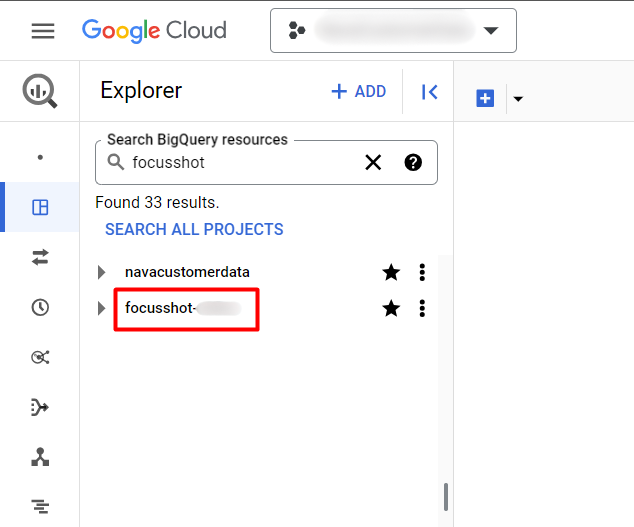This screenshot has height=527, width=634.
Task: Collapse the Explorer panel
Action: click(429, 92)
